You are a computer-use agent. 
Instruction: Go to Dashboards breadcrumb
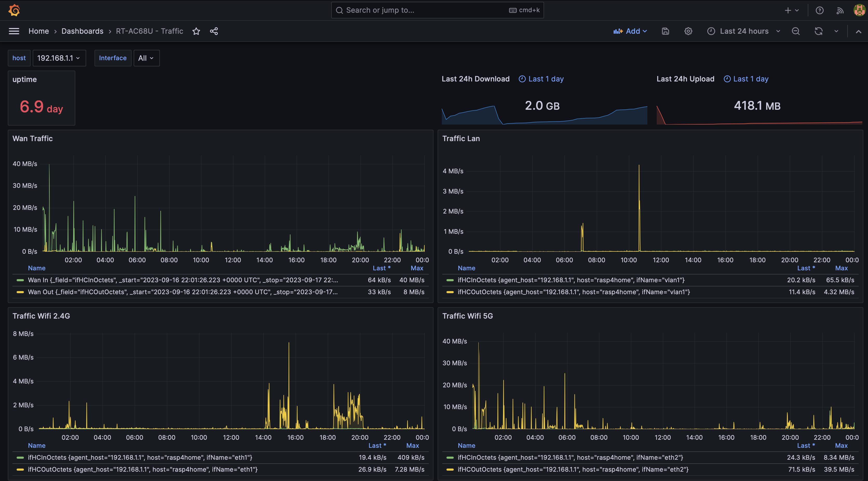82,31
